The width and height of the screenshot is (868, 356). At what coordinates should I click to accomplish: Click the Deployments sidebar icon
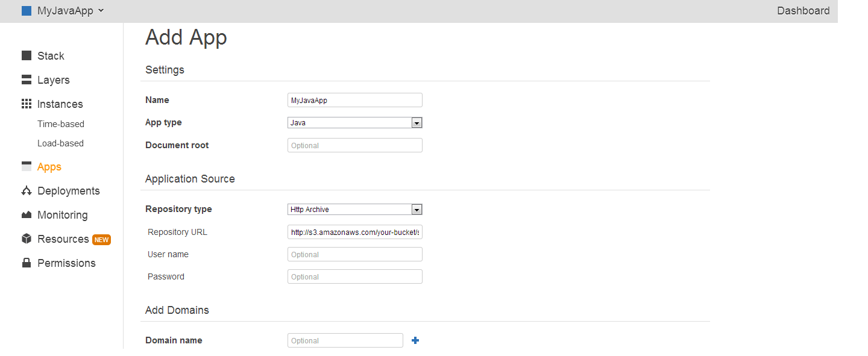[27, 191]
